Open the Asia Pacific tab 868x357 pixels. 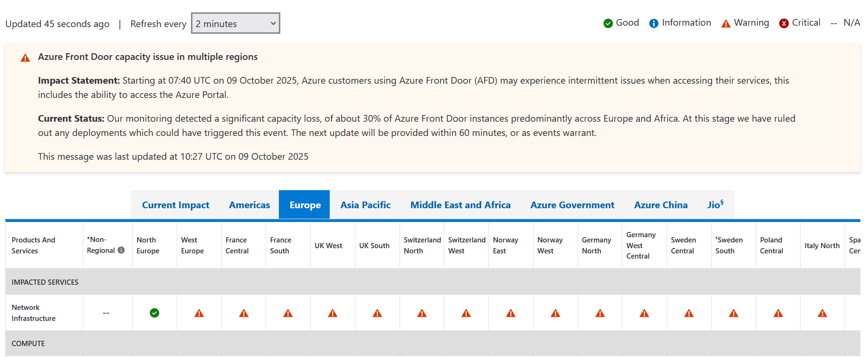365,205
